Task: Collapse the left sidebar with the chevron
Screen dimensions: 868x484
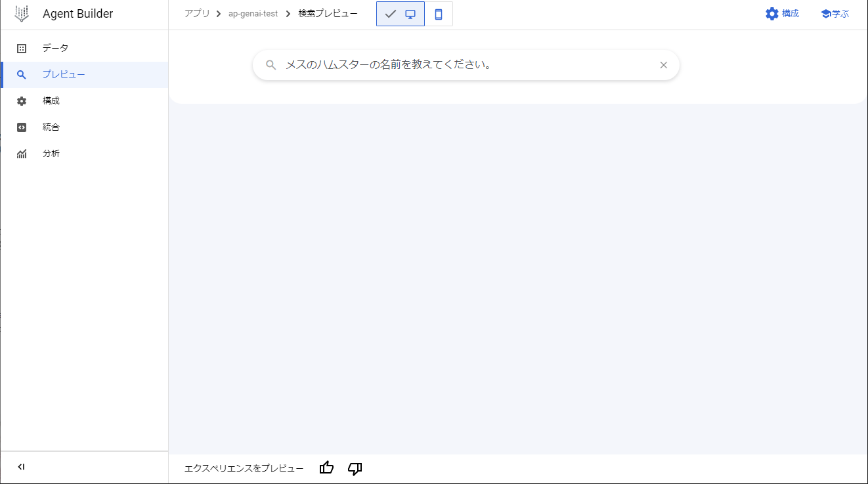Action: pyautogui.click(x=21, y=466)
